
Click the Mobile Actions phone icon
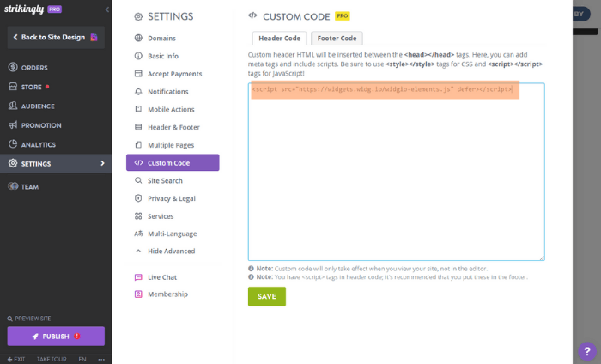pos(138,109)
